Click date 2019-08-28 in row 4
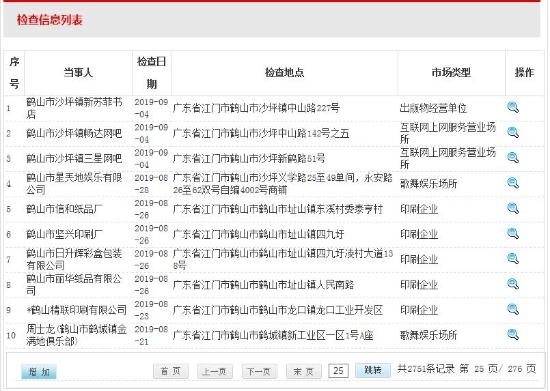 [152, 184]
